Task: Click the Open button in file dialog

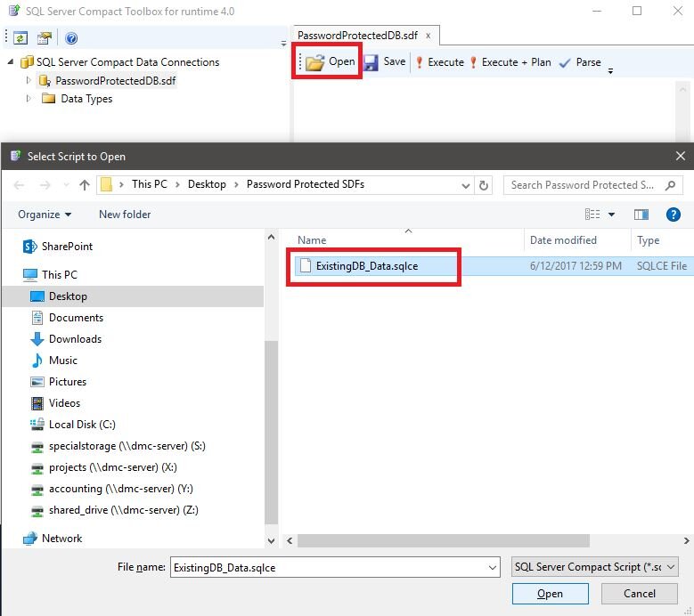Action: (551, 594)
